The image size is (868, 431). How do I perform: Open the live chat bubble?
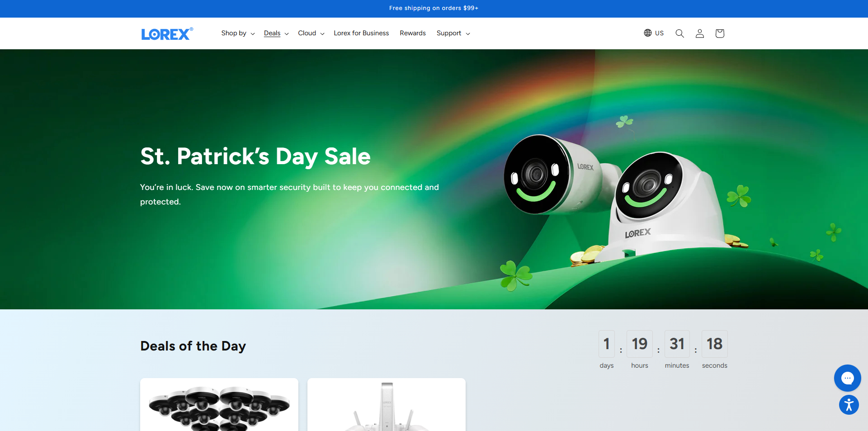(x=848, y=378)
